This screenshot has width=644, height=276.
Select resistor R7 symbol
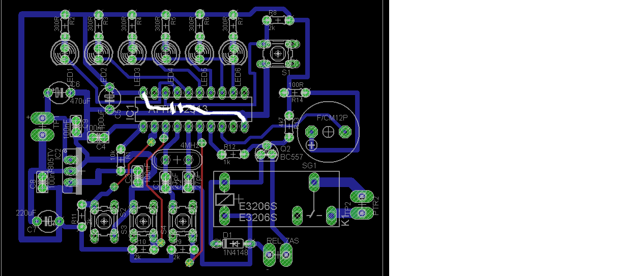tap(233, 25)
